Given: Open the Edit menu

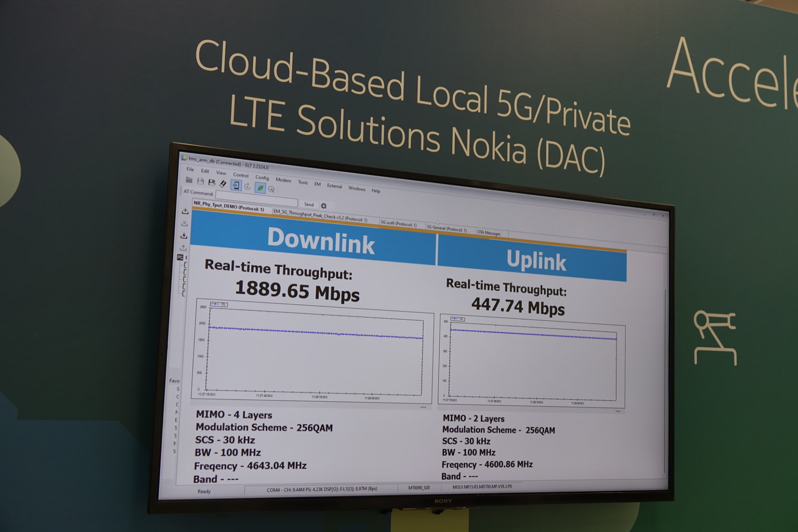Looking at the screenshot, I should pyautogui.click(x=205, y=171).
